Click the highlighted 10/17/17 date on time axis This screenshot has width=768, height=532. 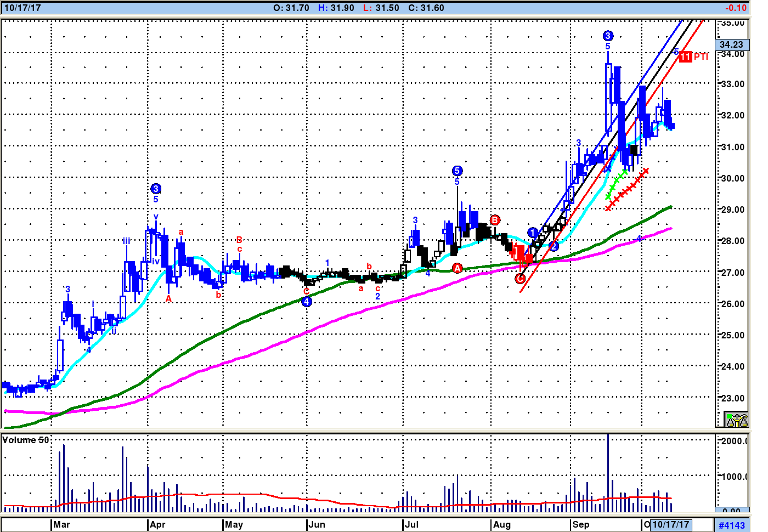pos(670,524)
